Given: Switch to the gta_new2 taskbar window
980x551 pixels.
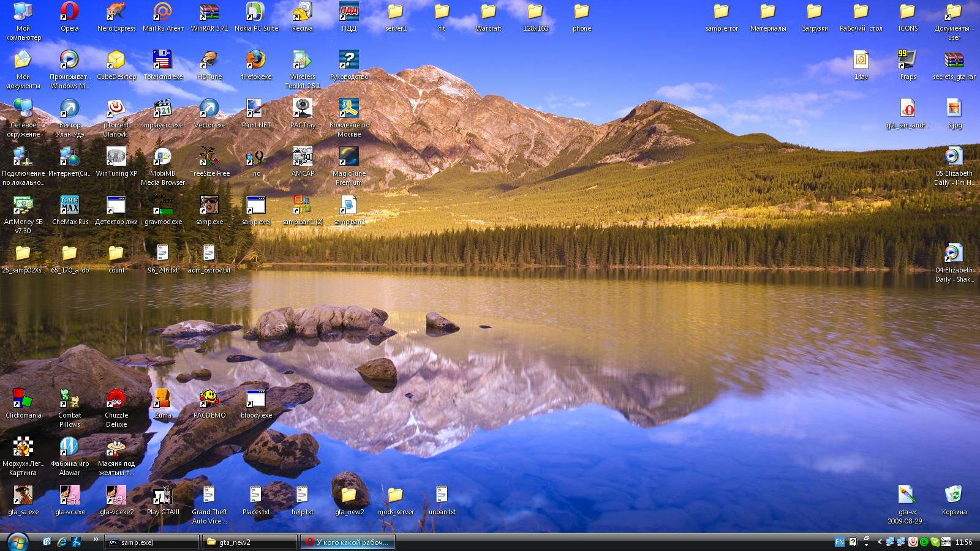Looking at the screenshot, I should click(x=250, y=542).
